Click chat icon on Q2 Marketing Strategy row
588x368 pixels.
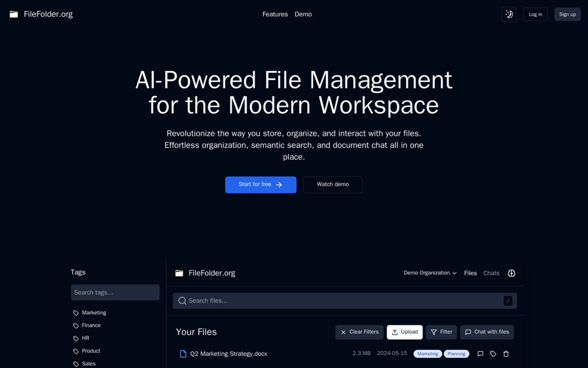click(480, 354)
